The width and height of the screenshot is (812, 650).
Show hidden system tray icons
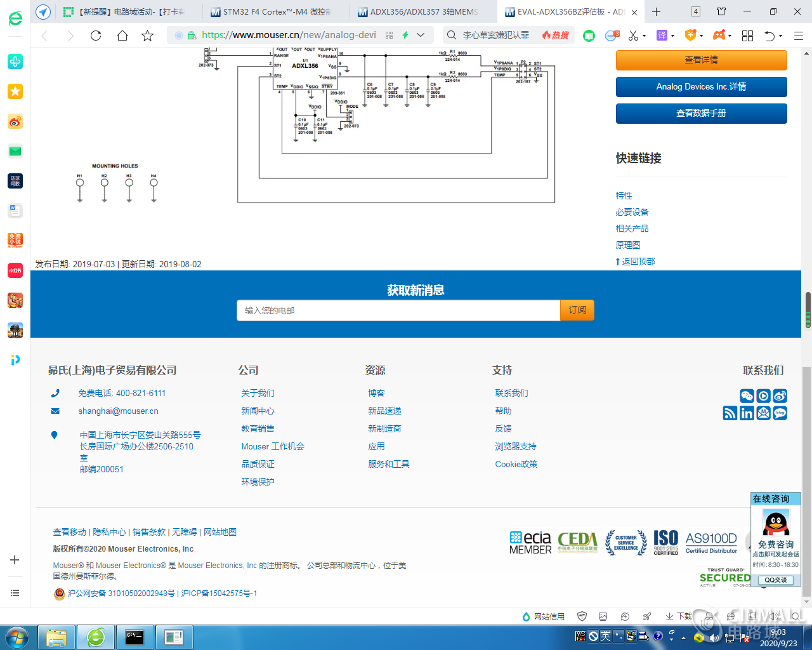pyautogui.click(x=683, y=637)
